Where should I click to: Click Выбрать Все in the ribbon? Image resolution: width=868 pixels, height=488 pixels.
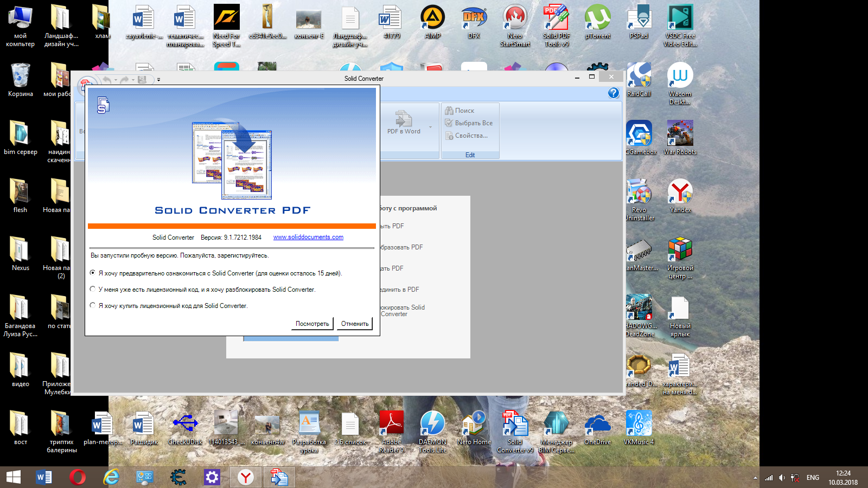click(469, 123)
